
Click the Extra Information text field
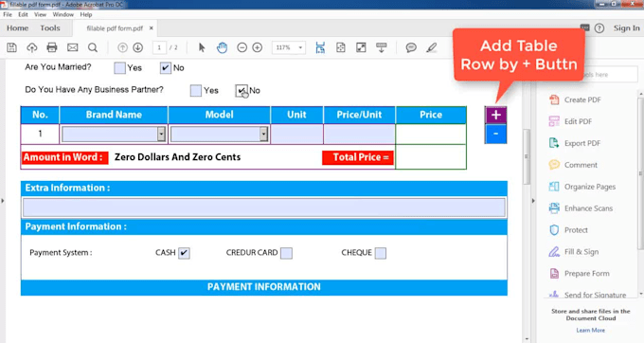(x=264, y=208)
